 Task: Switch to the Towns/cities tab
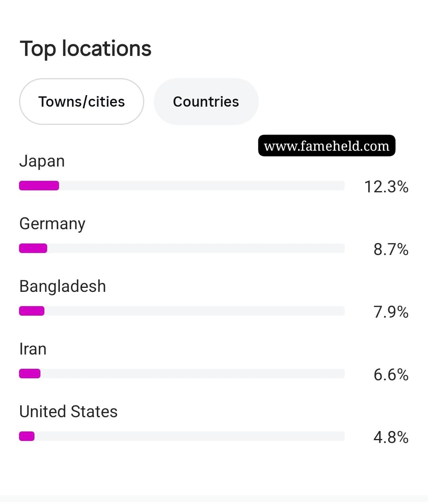click(81, 102)
